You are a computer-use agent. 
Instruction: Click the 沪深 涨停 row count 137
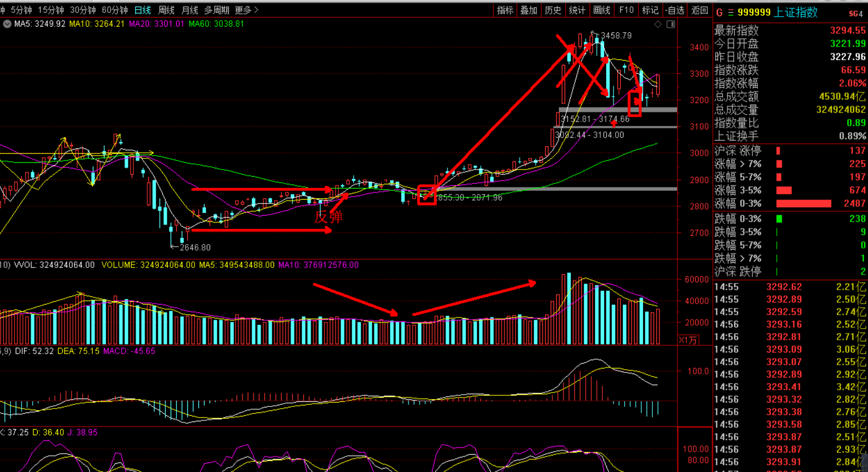click(x=857, y=151)
